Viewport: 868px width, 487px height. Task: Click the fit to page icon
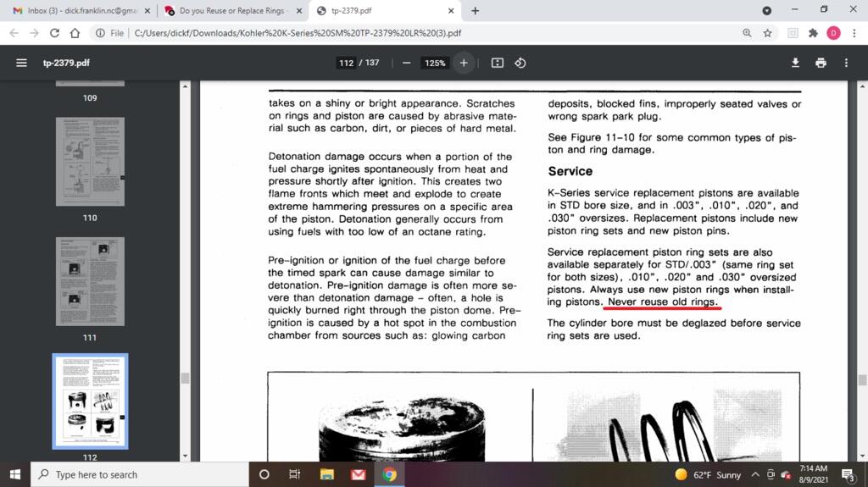point(497,63)
